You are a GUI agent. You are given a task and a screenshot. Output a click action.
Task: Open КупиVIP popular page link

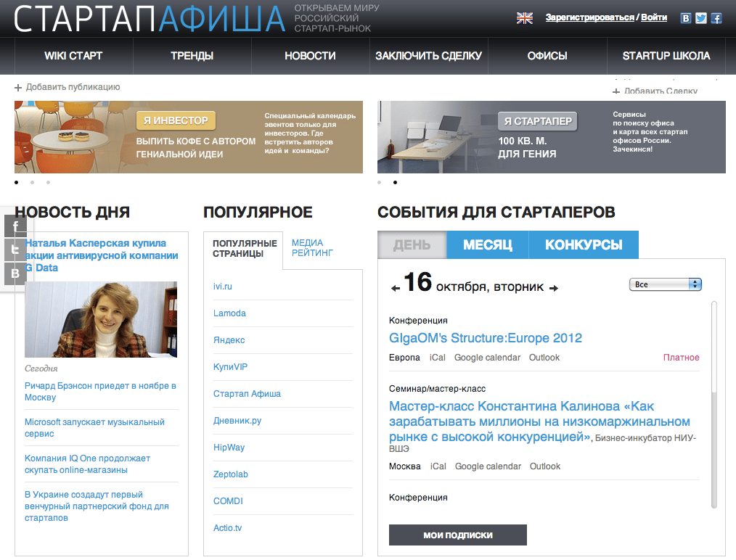pos(231,367)
